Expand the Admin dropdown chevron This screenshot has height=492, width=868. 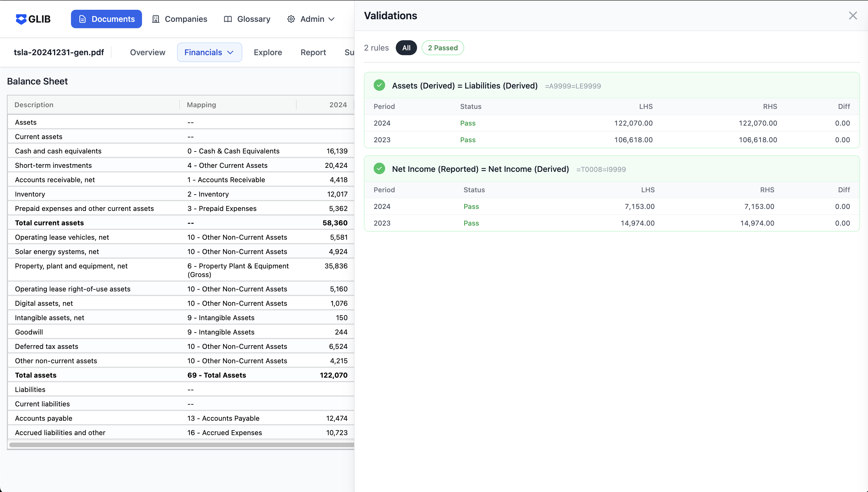pyautogui.click(x=332, y=19)
